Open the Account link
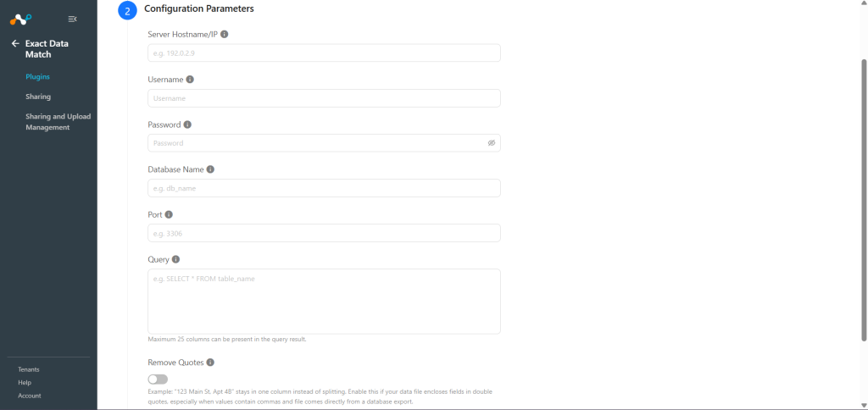Screen dimensions: 868x410 [x=30, y=396]
